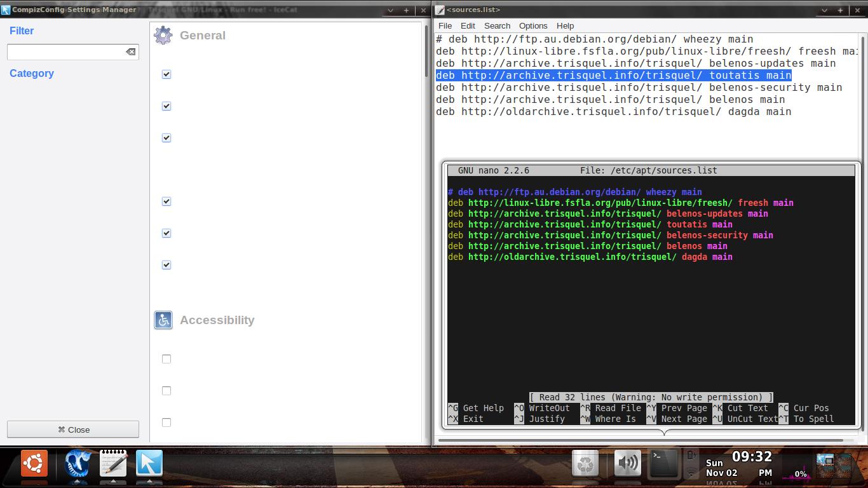Toggle the last checked checkbox under General
Viewport: 868px width, 488px height.
click(x=166, y=265)
